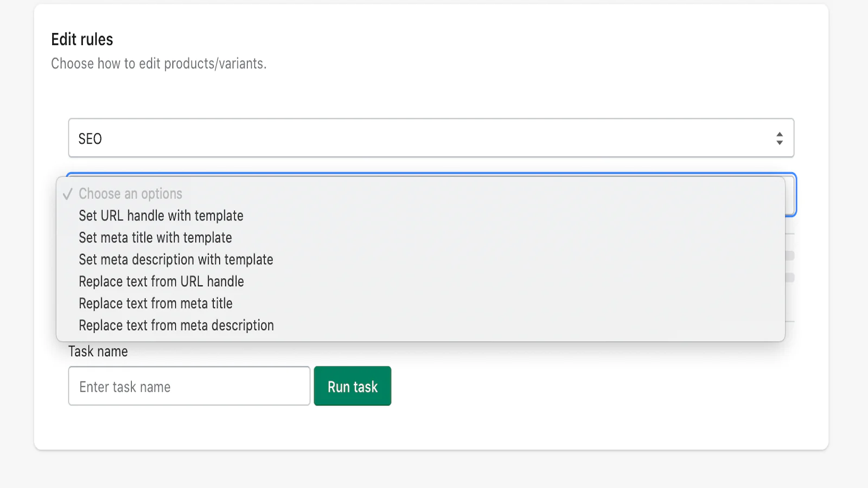The width and height of the screenshot is (868, 488).
Task: Click the down arrow on the SEO selector
Action: (780, 143)
